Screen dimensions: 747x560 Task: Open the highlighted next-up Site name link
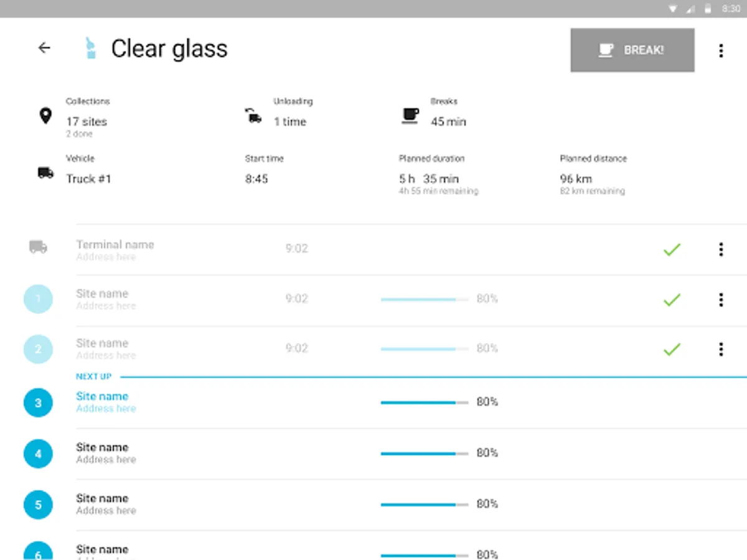point(102,396)
